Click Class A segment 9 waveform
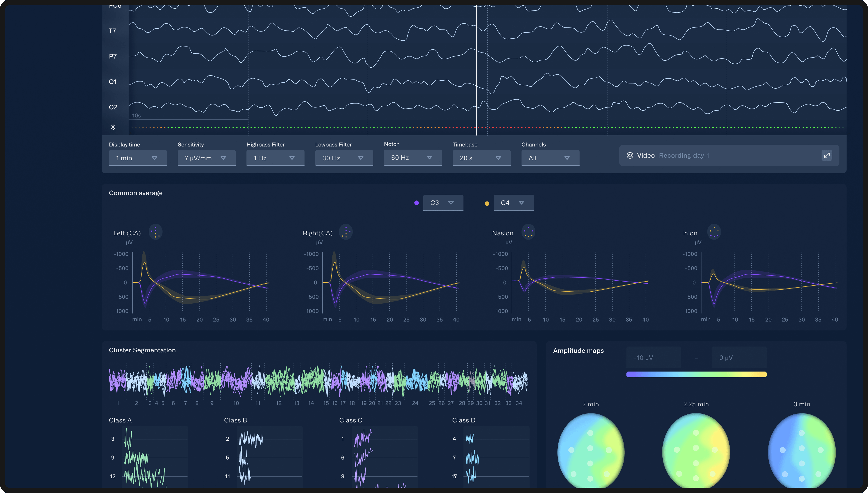 pos(136,458)
